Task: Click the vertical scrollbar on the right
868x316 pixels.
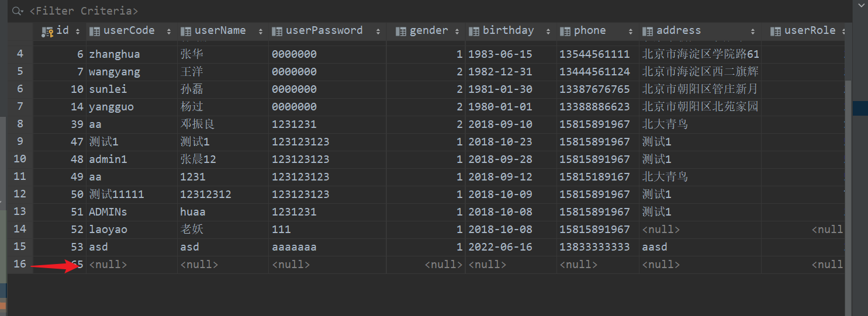Action: tap(849, 175)
